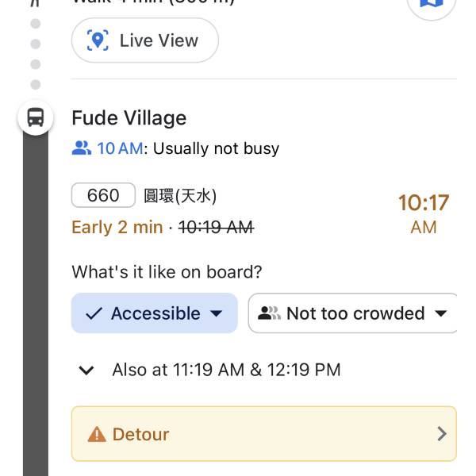Tap the 10:17 AM departure time
Screen dimensions: 476x476
(x=423, y=213)
